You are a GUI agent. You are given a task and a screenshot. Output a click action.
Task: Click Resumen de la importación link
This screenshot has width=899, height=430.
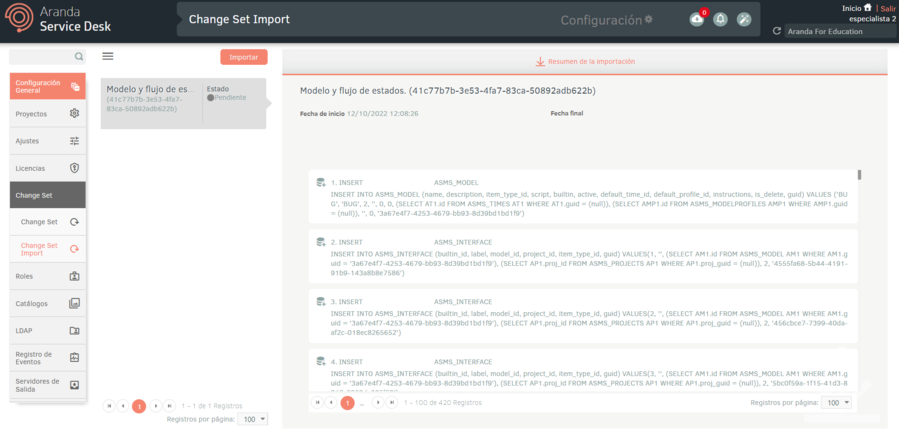click(592, 61)
